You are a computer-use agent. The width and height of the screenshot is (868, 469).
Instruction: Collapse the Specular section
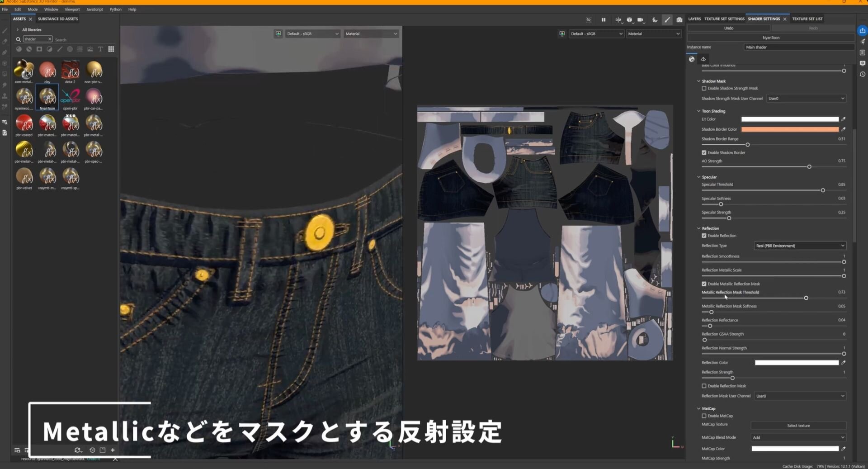[698, 177]
